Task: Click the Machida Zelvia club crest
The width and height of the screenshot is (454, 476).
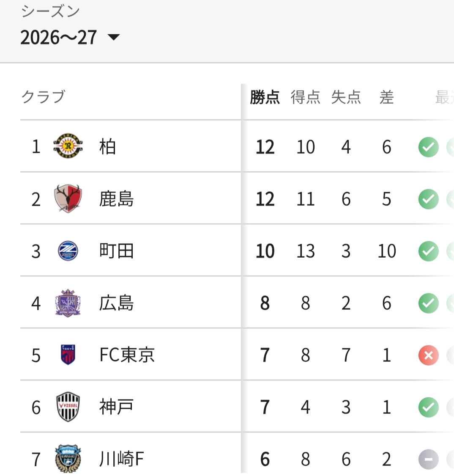Action: [68, 251]
